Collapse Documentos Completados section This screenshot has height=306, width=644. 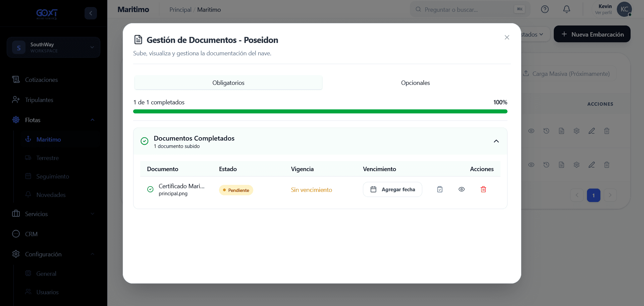pos(496,141)
